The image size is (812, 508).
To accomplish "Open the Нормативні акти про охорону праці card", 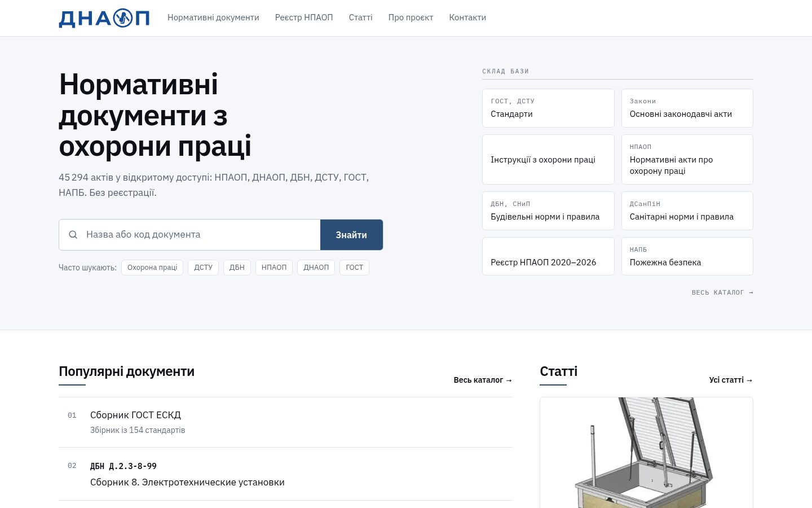I will pyautogui.click(x=687, y=159).
